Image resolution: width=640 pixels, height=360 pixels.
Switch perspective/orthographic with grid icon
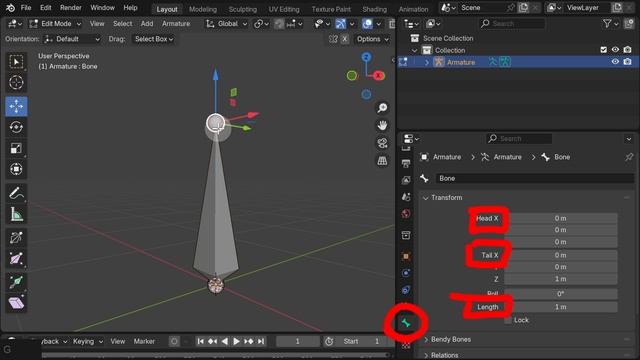pos(382,161)
